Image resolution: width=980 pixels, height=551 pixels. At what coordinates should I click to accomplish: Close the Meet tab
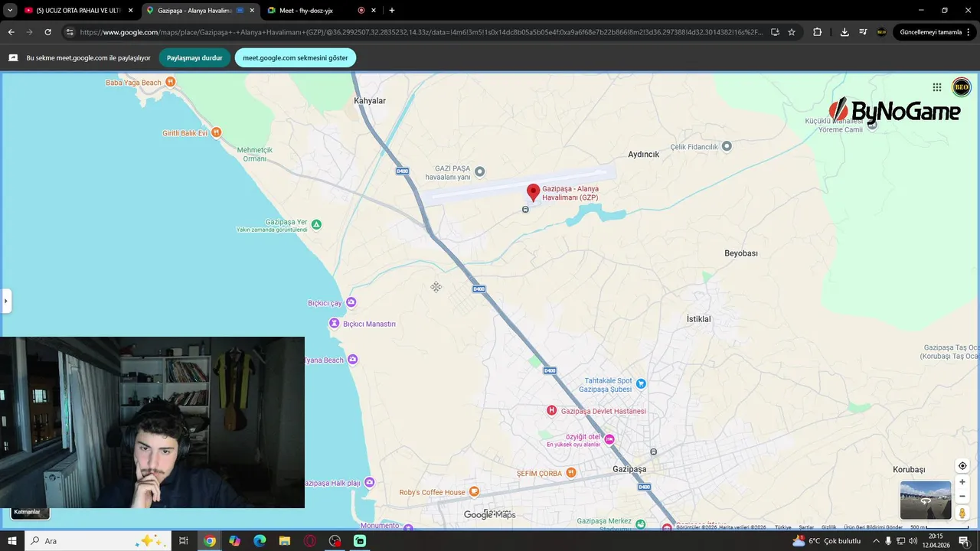(374, 11)
